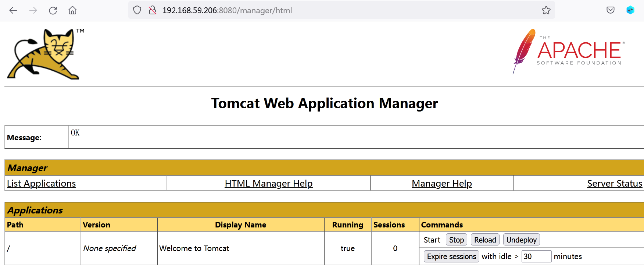Open HTML Manager Help link
The height and width of the screenshot is (265, 644).
[269, 183]
